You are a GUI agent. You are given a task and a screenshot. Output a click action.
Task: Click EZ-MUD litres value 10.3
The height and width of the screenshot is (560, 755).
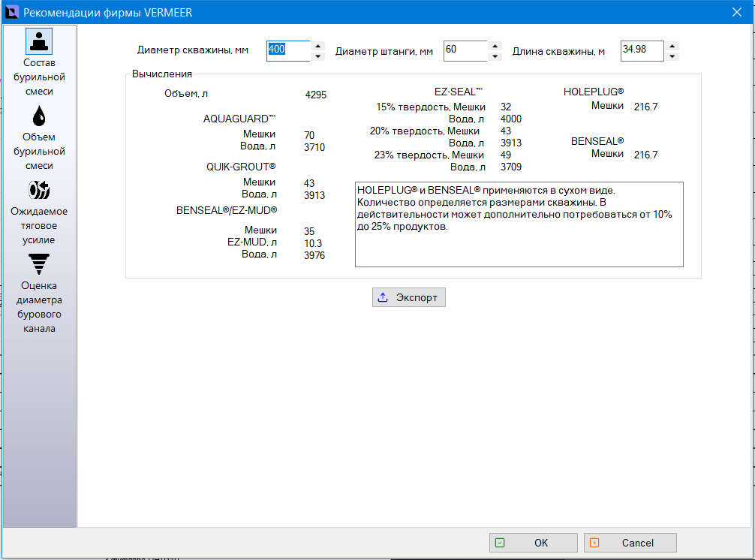[313, 244]
